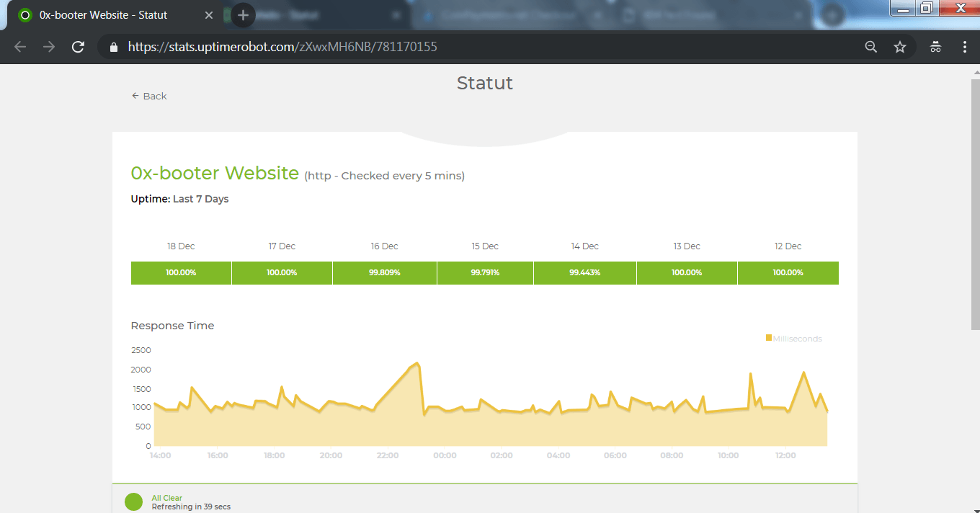Click the 'All Clear' status text

point(166,498)
